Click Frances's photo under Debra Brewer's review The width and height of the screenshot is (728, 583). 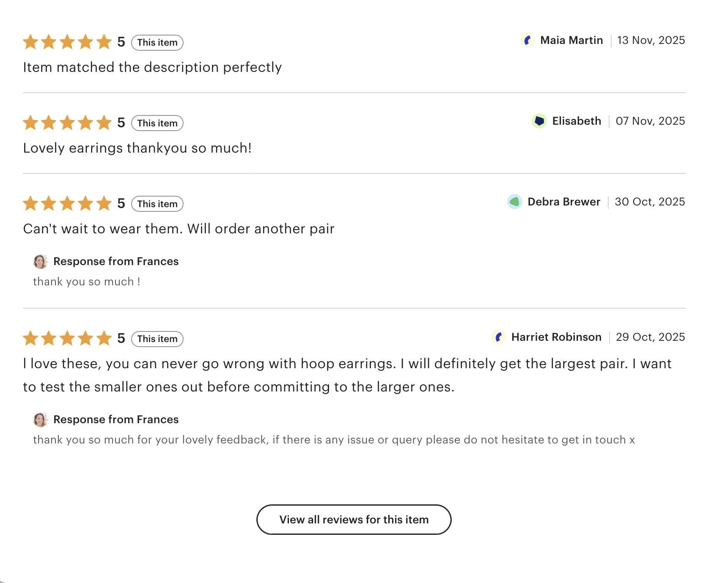coord(40,262)
